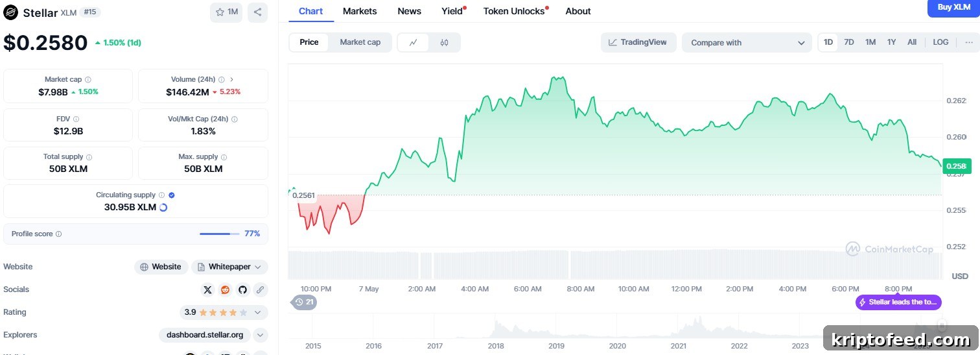Click the Max. supply info icon
The width and height of the screenshot is (980, 355).
224,157
